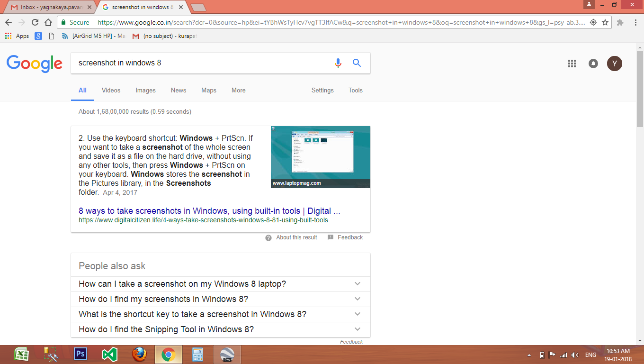Viewport: 644px width, 364px height.
Task: Switch to the Videos results tab
Action: coord(111,90)
